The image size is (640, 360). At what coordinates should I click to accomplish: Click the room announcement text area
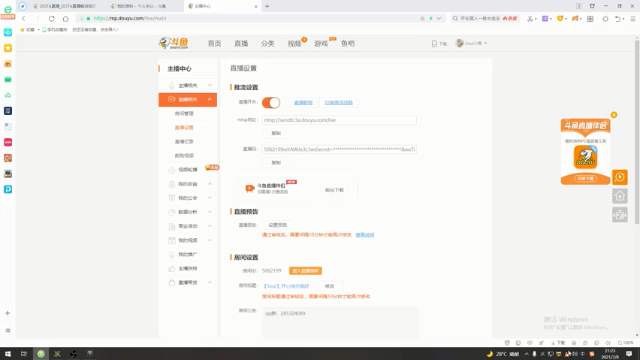[340, 322]
